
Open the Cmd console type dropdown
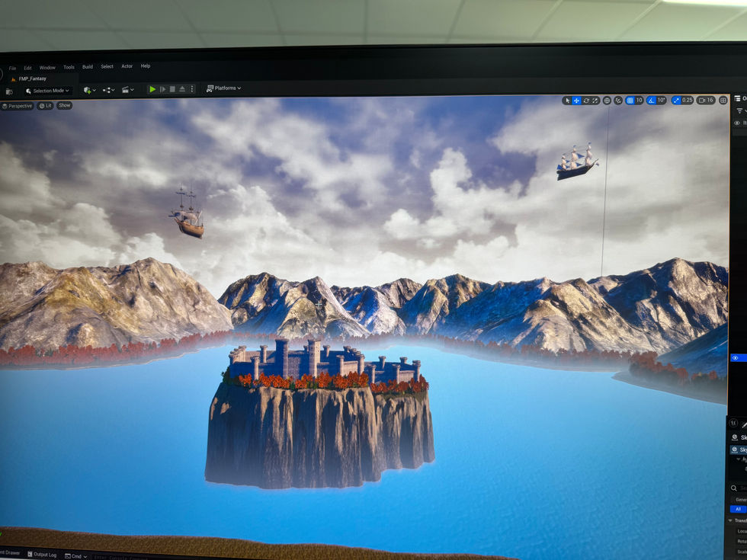coord(75,555)
